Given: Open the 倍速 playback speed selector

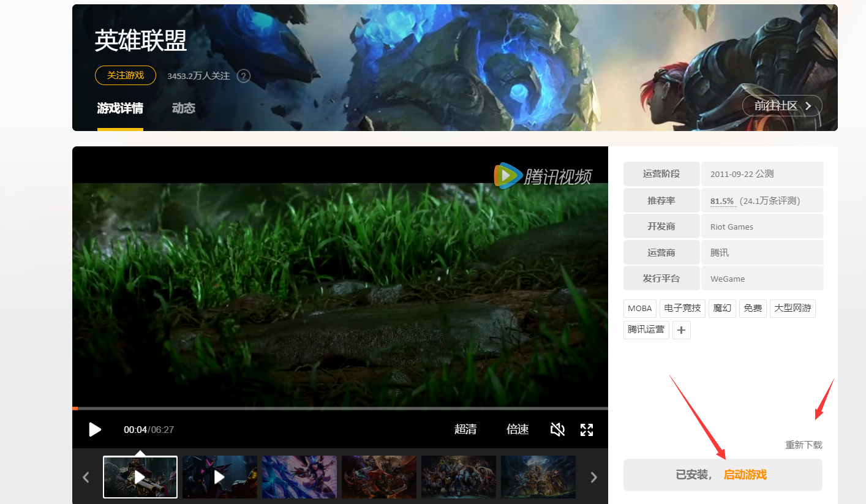Looking at the screenshot, I should coord(518,429).
